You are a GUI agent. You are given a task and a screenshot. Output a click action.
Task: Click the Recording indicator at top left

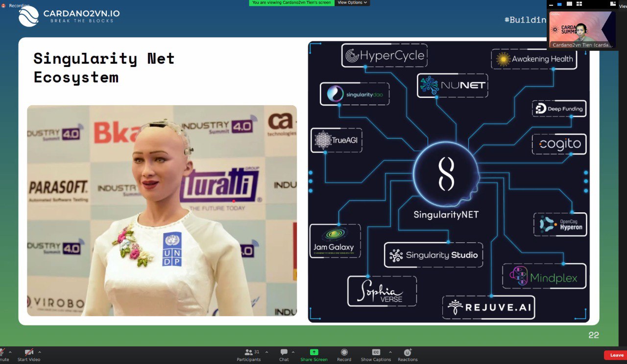pos(16,5)
